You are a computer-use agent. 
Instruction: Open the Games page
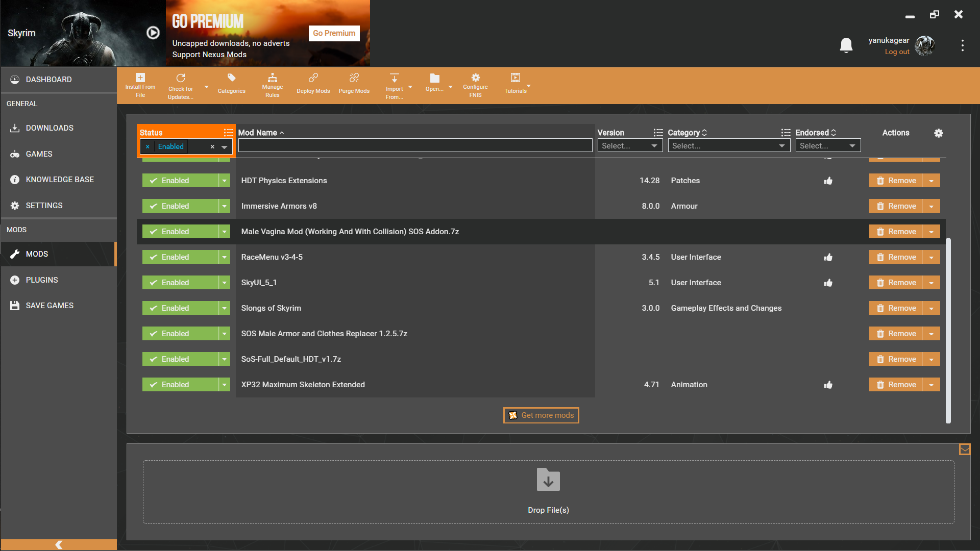click(59, 154)
